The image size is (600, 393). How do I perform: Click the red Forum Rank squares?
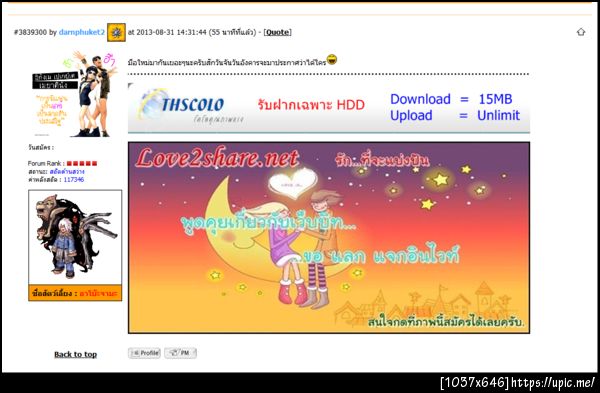(82, 163)
